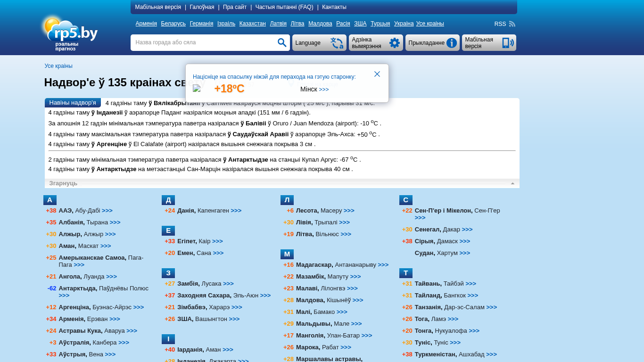
Task: Click the RSS feed icon
Action: [512, 24]
